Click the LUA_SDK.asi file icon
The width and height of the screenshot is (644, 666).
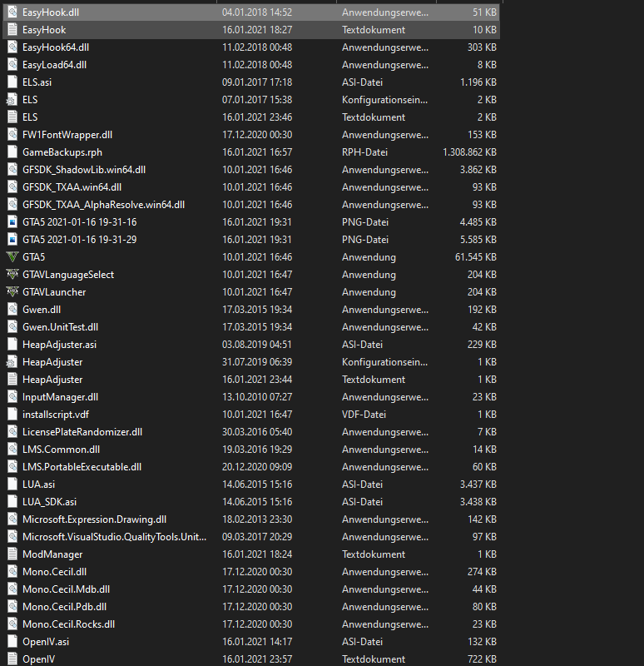tap(12, 502)
